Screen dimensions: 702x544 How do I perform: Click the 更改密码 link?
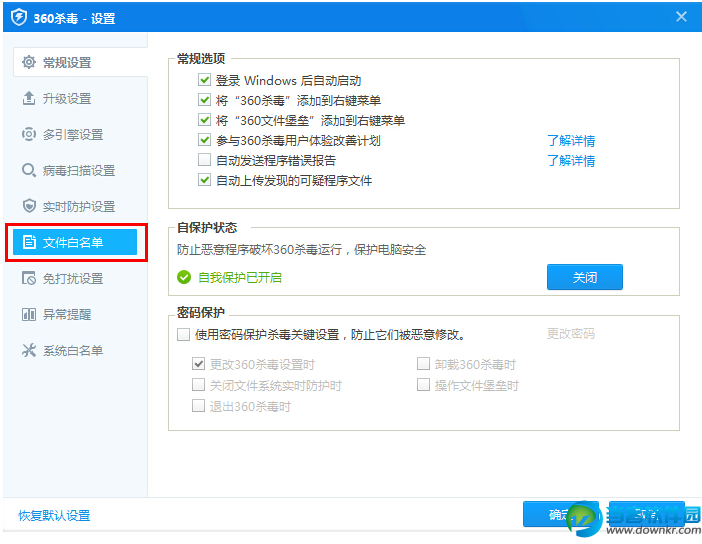(x=571, y=334)
